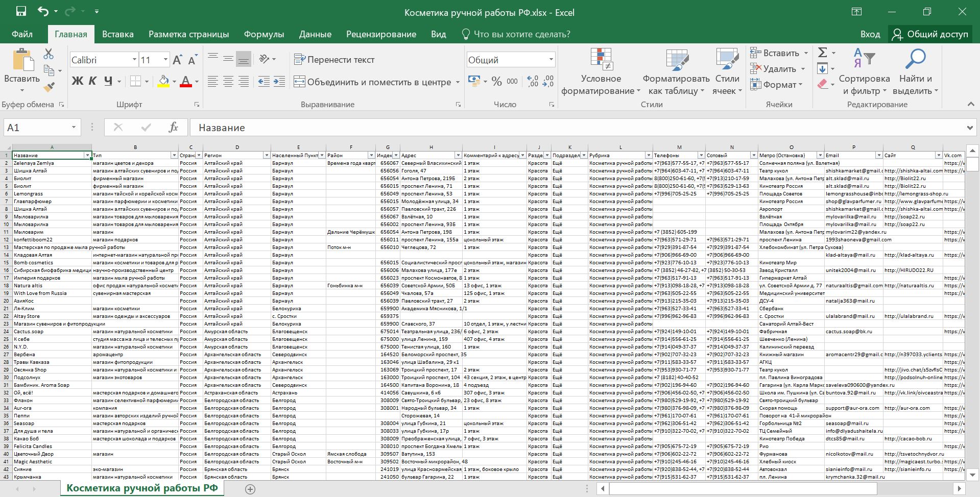
Task: Toggle Italic formatting
Action: pyautogui.click(x=92, y=81)
